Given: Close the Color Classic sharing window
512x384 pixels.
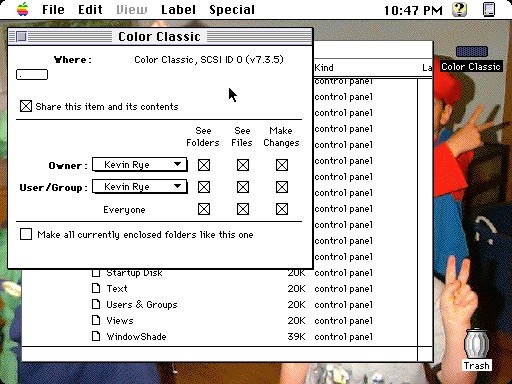Looking at the screenshot, I should [21, 36].
